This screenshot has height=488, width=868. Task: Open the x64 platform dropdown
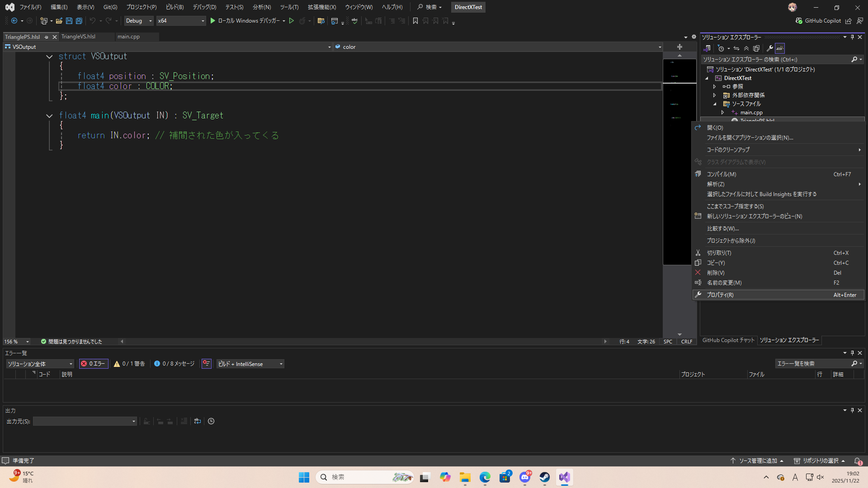181,21
